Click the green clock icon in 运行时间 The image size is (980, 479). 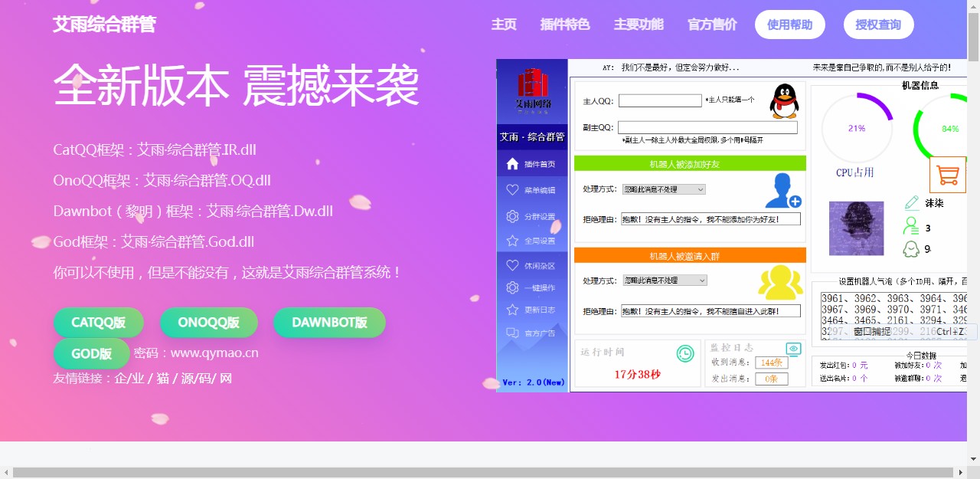[x=685, y=353]
